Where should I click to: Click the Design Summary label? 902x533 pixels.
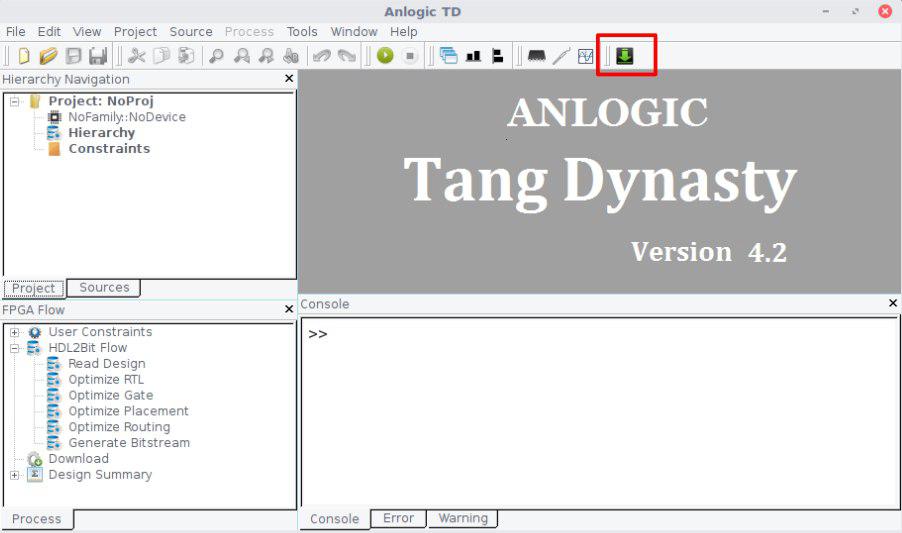[x=100, y=474]
